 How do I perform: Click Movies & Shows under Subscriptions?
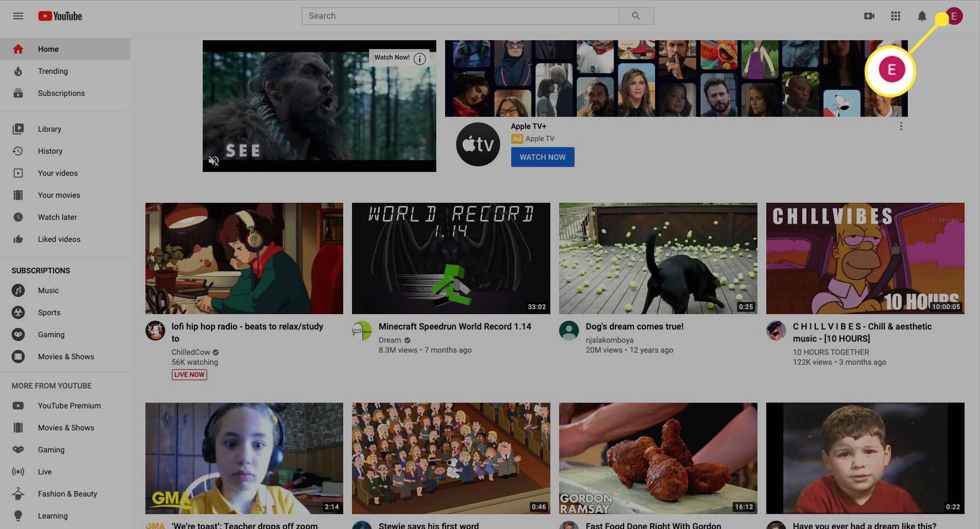pos(66,357)
